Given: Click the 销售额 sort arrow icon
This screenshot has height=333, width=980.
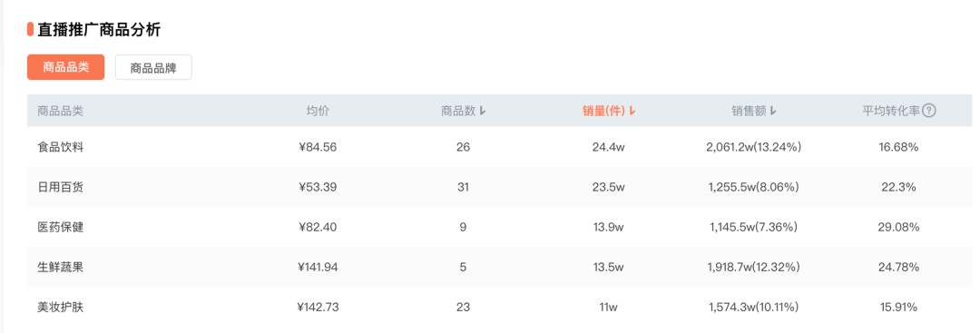Looking at the screenshot, I should [773, 112].
